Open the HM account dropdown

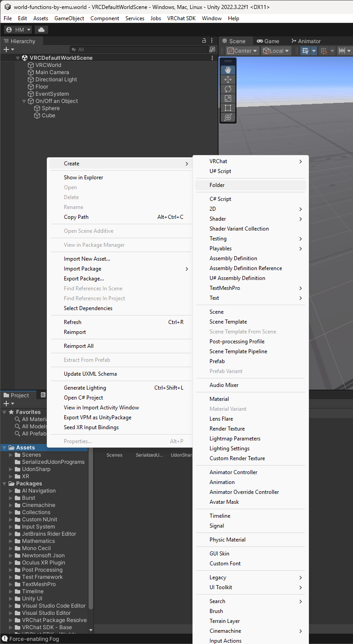point(18,30)
